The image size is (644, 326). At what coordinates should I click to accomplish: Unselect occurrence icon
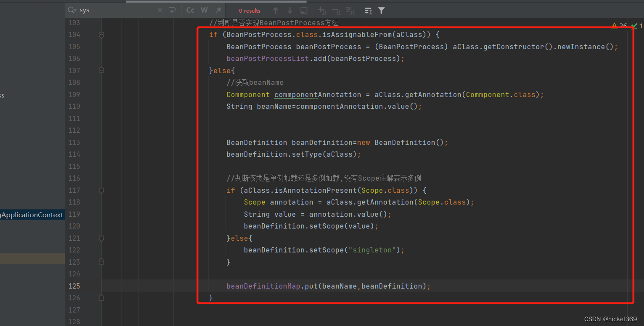coord(336,10)
